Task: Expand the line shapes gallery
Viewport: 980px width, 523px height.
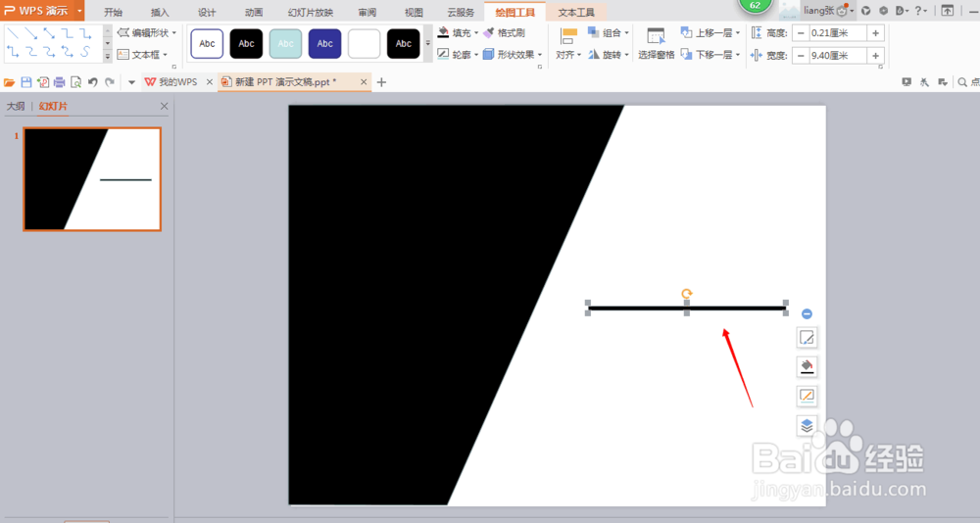Action: [108, 56]
